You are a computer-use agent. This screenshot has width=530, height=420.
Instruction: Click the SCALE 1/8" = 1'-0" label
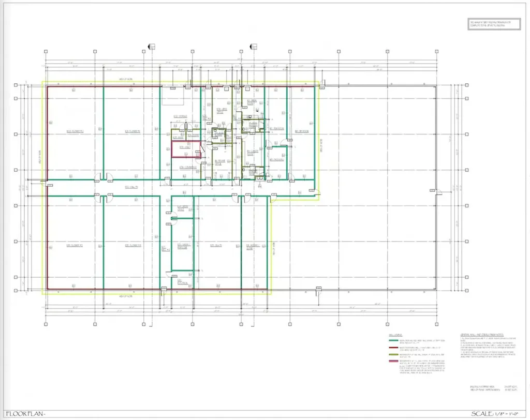point(494,414)
